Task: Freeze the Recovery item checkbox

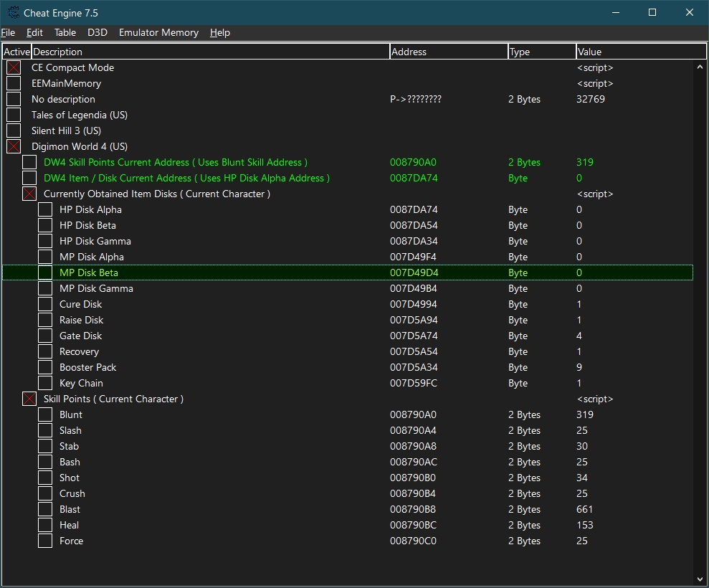Action: click(45, 351)
